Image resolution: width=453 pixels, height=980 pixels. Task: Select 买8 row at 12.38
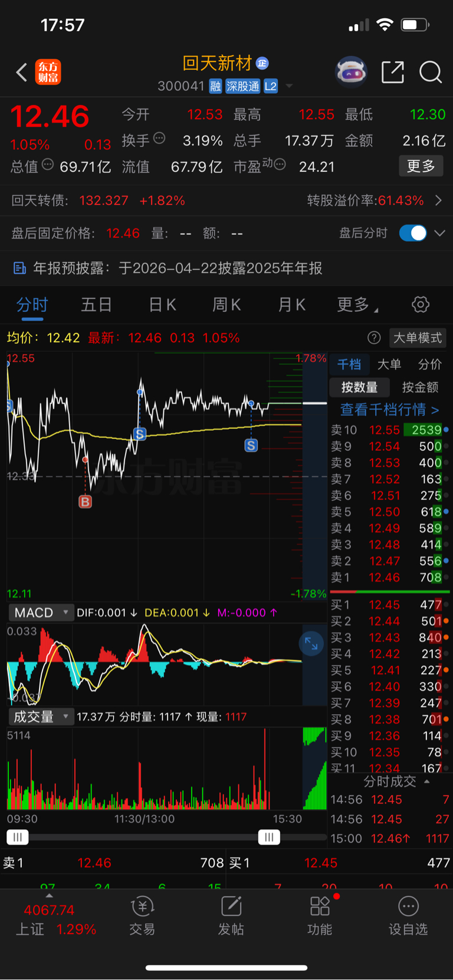pyautogui.click(x=389, y=720)
